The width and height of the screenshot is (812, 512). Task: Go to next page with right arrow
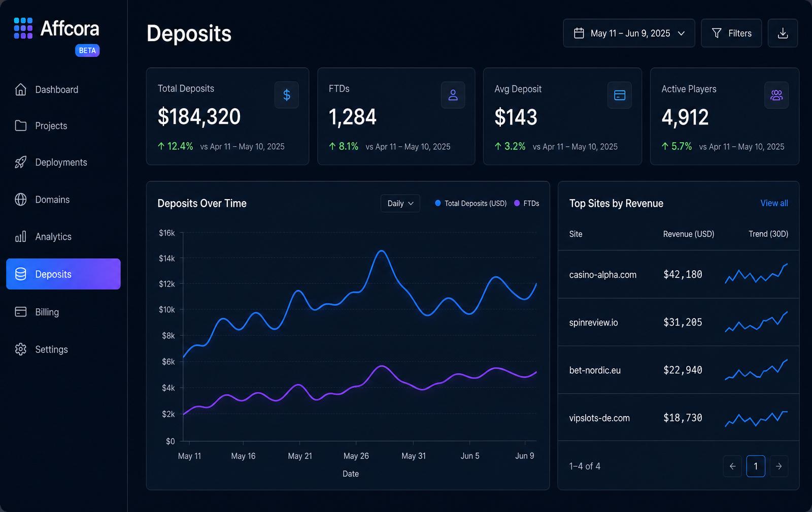[x=779, y=466]
